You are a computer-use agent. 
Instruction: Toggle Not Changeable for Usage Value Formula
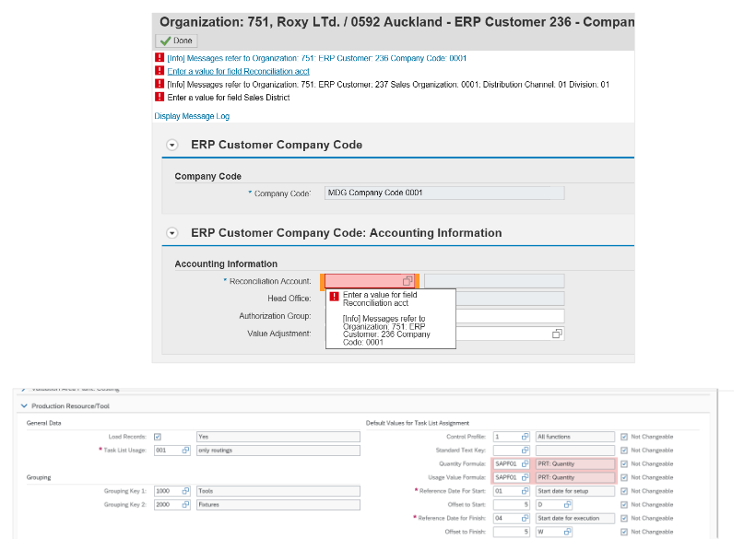coord(624,477)
